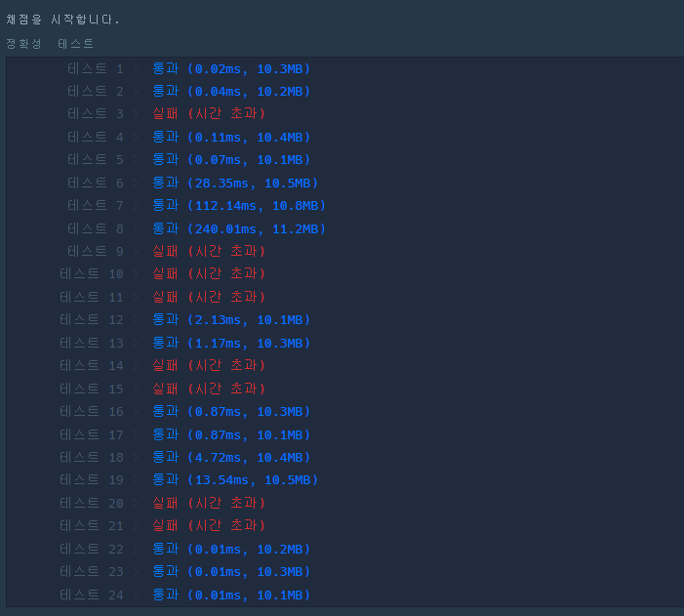Click the '테스트 17' row label

(x=92, y=434)
